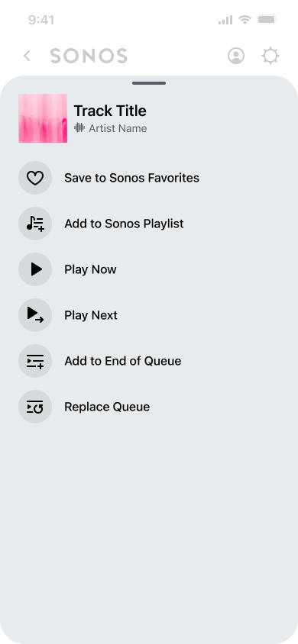Tap the Track Title heading
The height and width of the screenshot is (644, 298).
pos(110,111)
